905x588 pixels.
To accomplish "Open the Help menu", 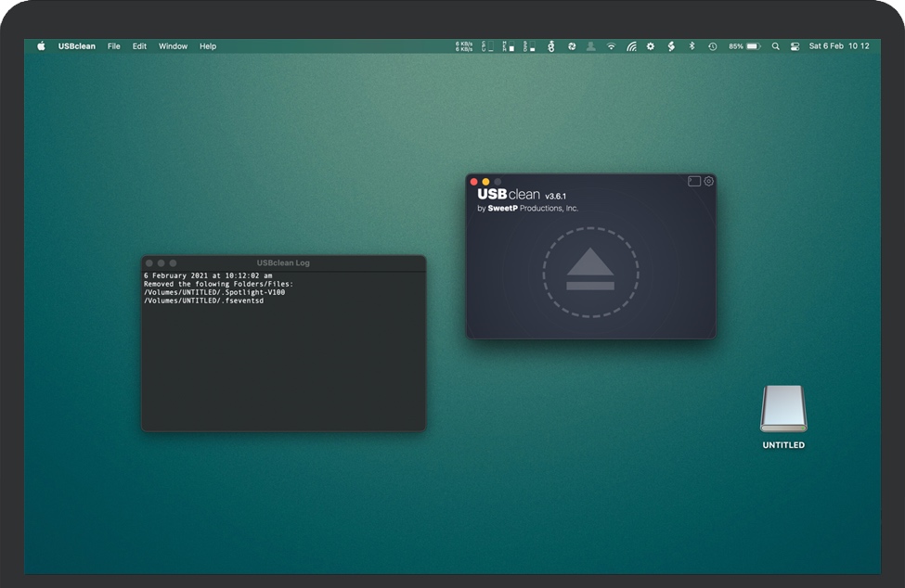I will pyautogui.click(x=208, y=46).
